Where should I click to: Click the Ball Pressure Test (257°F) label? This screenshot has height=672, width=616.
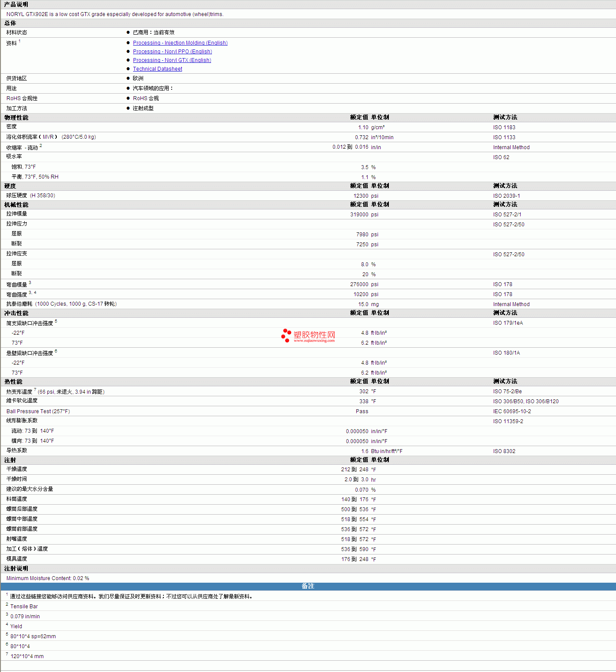coord(38,411)
